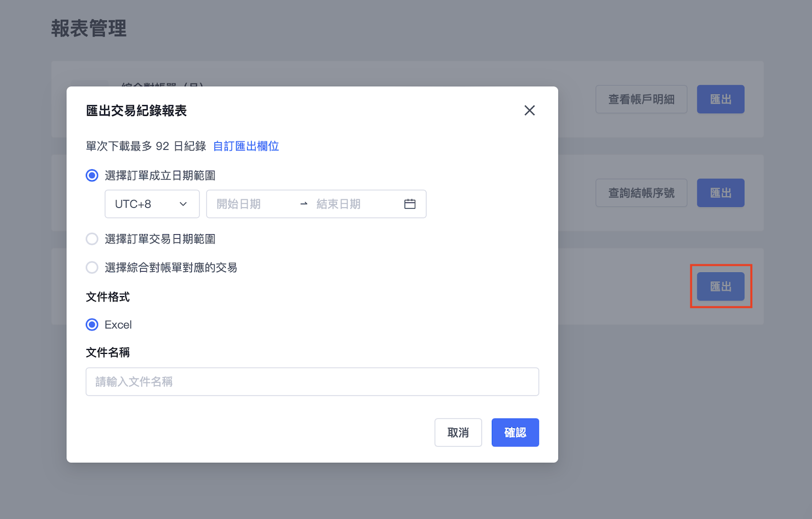Click the 確認 button to confirm export
812x519 pixels.
(x=515, y=432)
